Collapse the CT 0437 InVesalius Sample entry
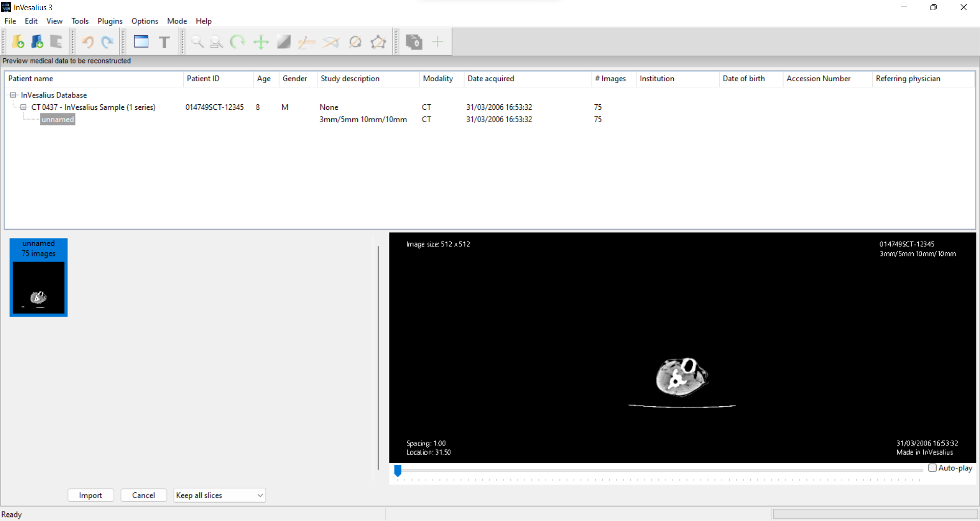Viewport: 980px width, 521px height. point(23,107)
